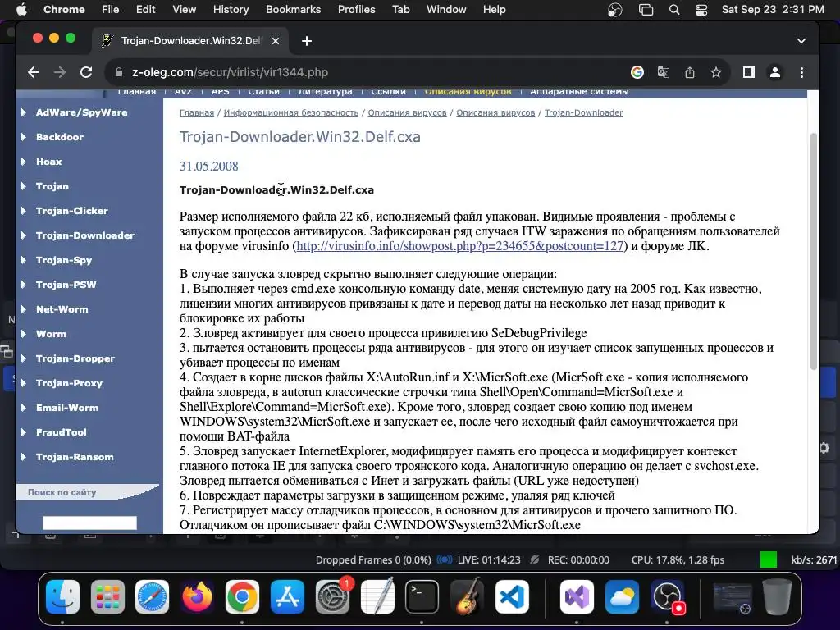The height and width of the screenshot is (630, 840).
Task: Click the Trojan-Downloader breadcrumb link
Action: 583,113
